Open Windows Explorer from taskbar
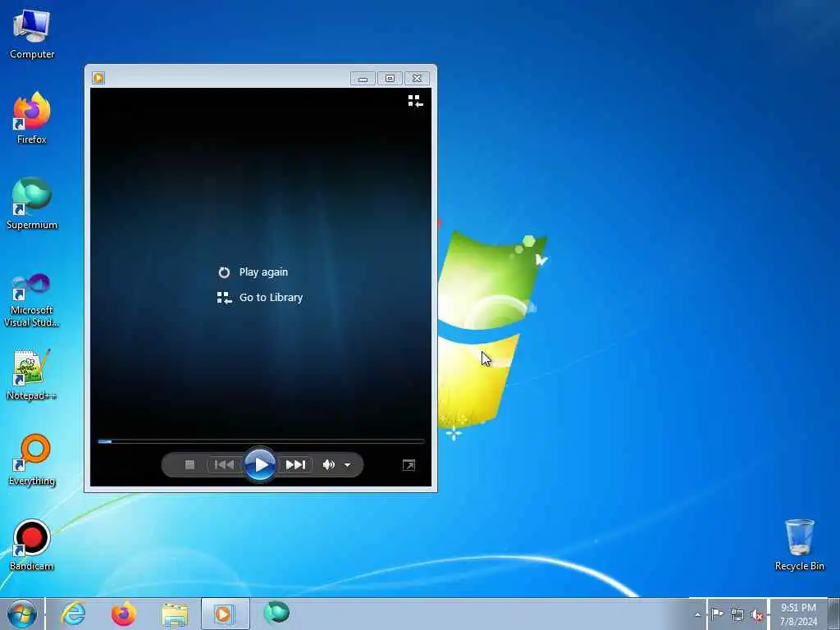The height and width of the screenshot is (630, 840). (175, 614)
